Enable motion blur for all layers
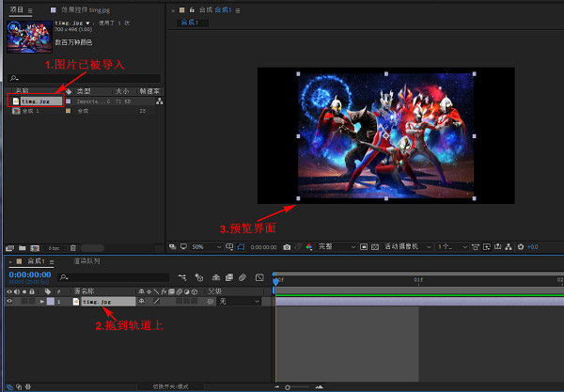 pos(243,277)
